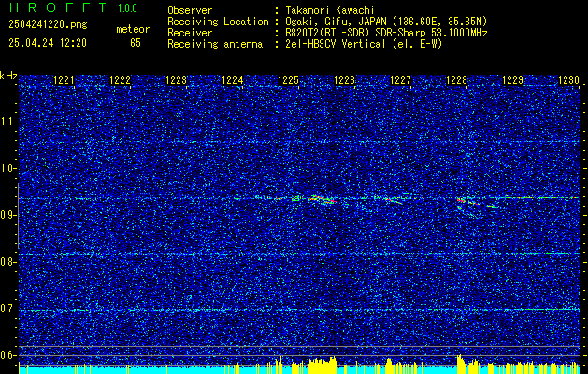Click the 1.1 kHz axis label

(7, 122)
